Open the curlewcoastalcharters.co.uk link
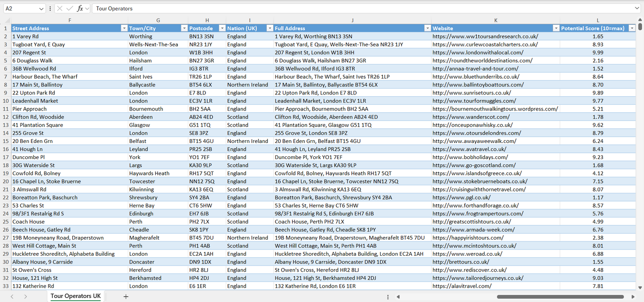This screenshot has height=302, width=644. (x=485, y=45)
